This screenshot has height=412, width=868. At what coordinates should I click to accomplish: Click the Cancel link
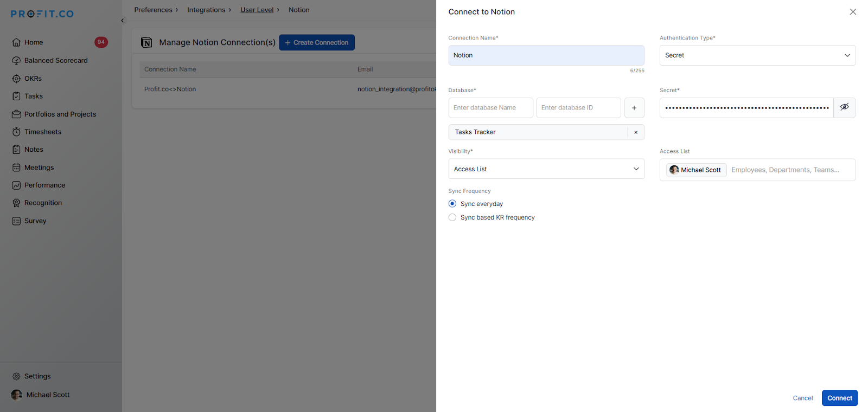click(803, 398)
